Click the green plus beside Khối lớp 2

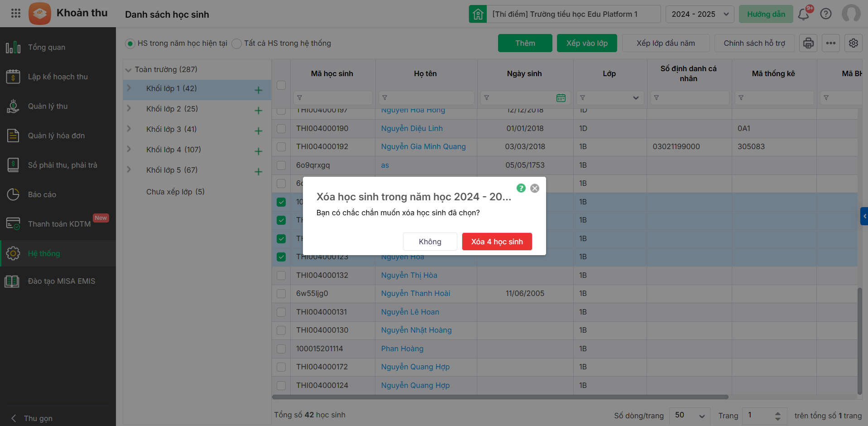[x=258, y=111]
